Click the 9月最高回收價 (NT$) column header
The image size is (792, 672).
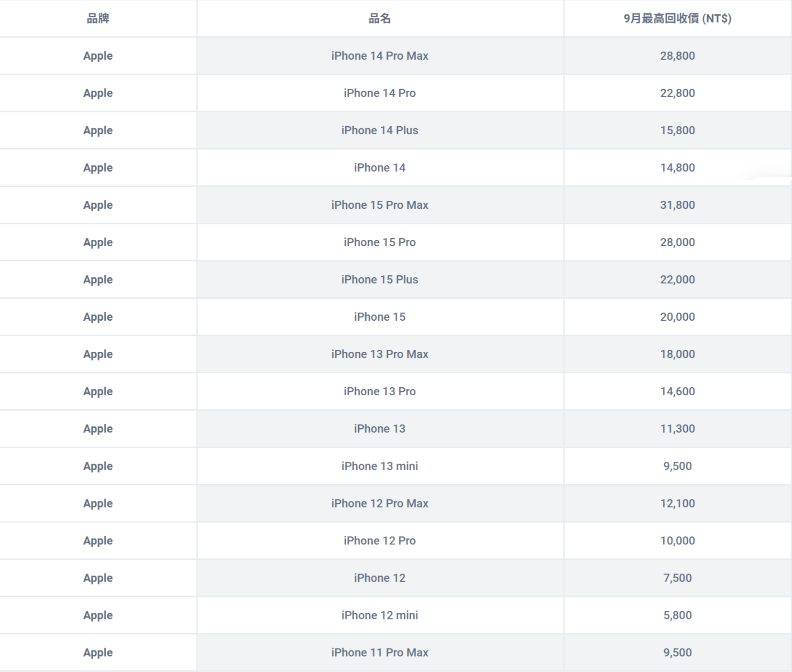(677, 19)
